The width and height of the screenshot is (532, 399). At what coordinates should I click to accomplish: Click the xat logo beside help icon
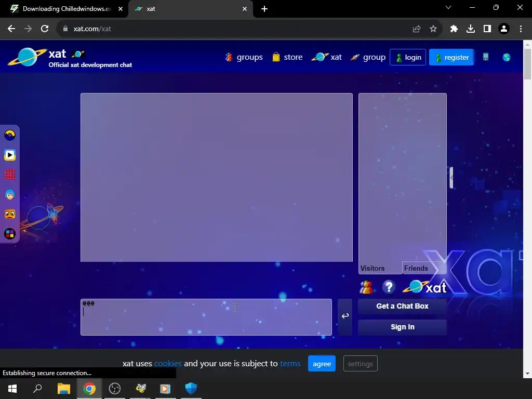pos(424,287)
